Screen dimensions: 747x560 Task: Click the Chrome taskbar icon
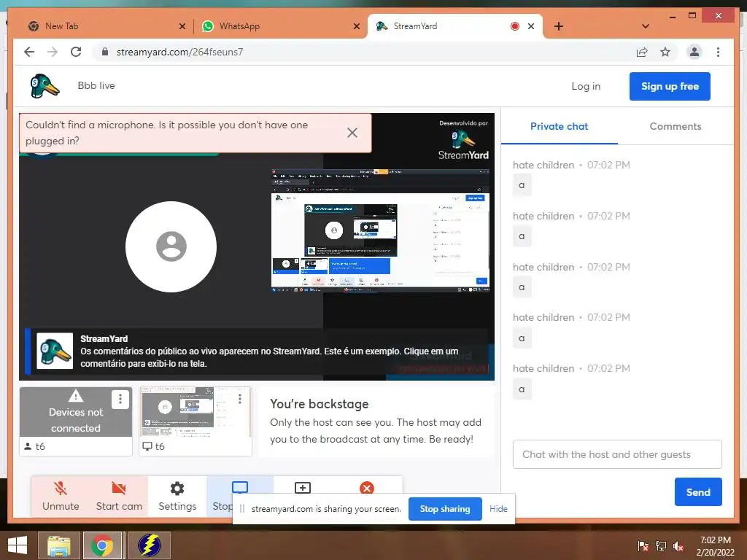point(102,545)
